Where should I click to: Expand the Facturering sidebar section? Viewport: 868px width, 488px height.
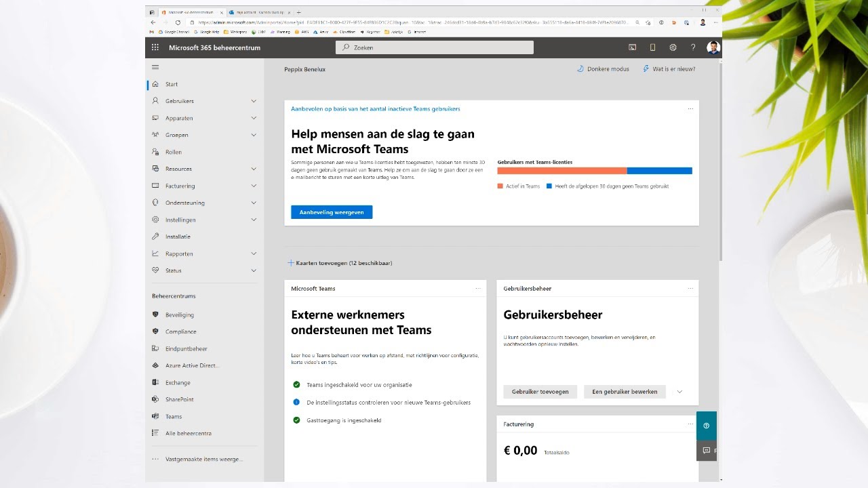point(254,186)
